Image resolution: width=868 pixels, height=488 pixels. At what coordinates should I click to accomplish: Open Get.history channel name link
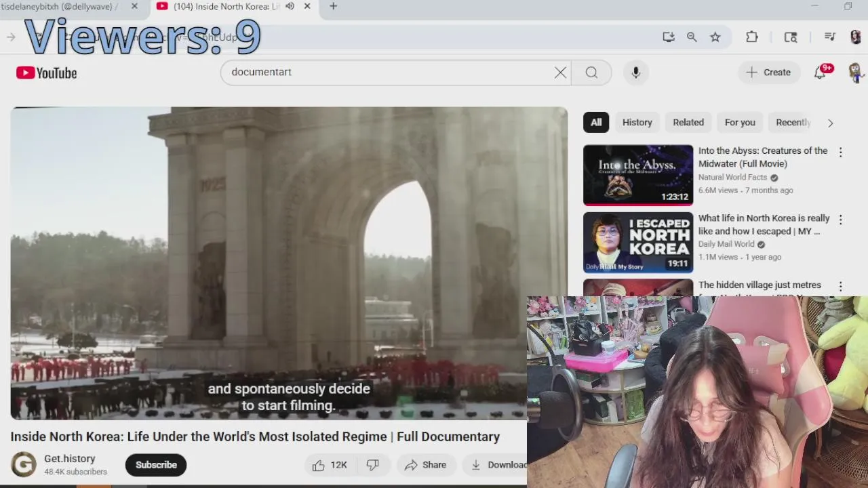click(x=70, y=459)
